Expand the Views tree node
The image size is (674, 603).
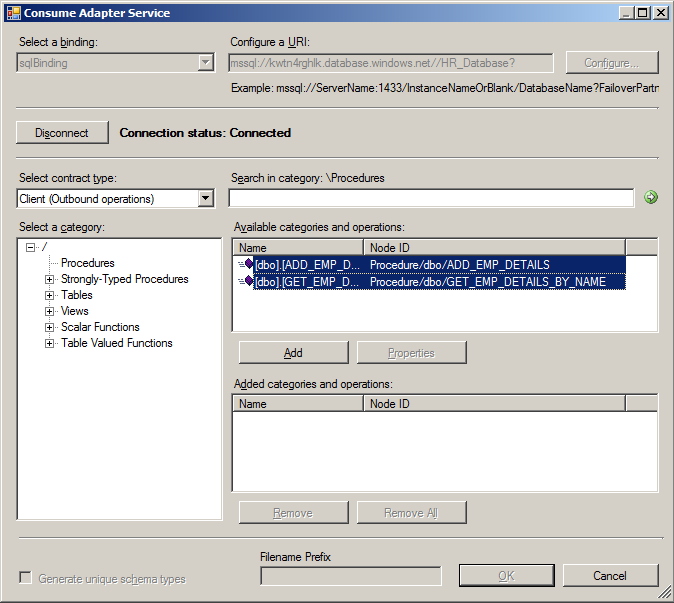coord(49,311)
